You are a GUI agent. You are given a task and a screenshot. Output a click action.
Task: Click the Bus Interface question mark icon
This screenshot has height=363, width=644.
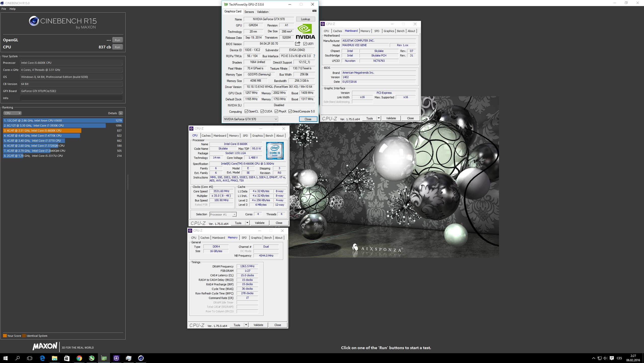[x=314, y=56]
